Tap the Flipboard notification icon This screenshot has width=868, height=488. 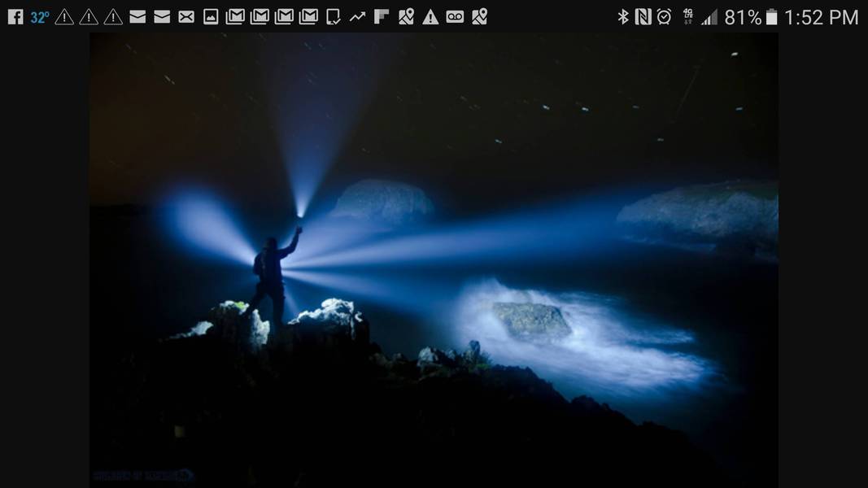coord(382,16)
